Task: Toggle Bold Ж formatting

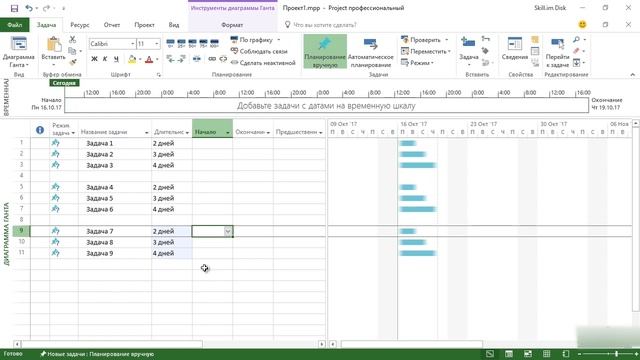Action: pyautogui.click(x=94, y=59)
